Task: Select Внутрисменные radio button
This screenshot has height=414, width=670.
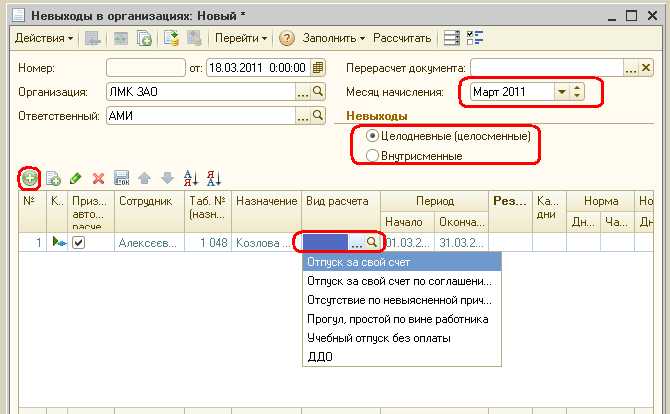Action: [x=372, y=156]
